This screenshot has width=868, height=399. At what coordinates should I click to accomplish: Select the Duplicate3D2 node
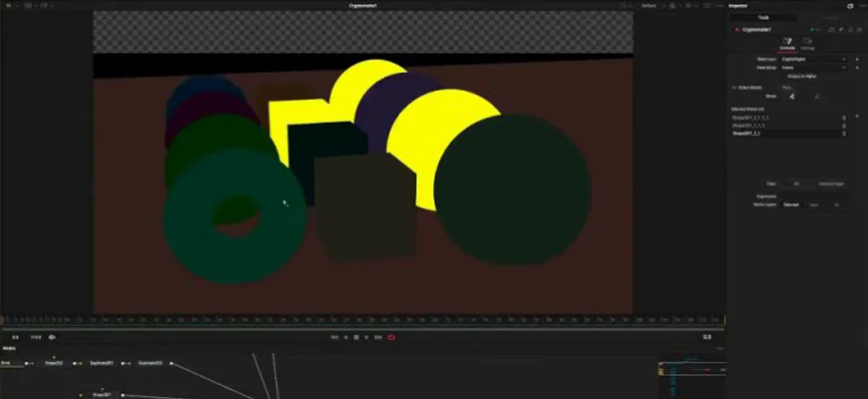point(150,363)
